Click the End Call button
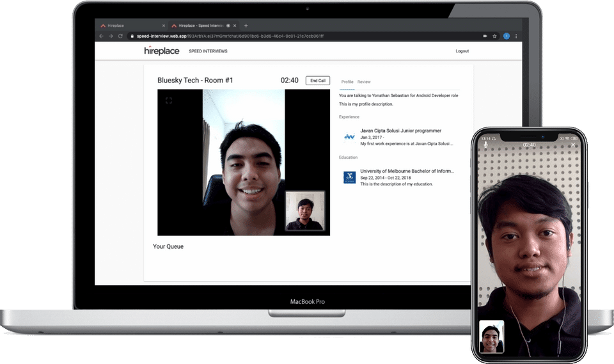This screenshot has width=614, height=364. tap(318, 81)
